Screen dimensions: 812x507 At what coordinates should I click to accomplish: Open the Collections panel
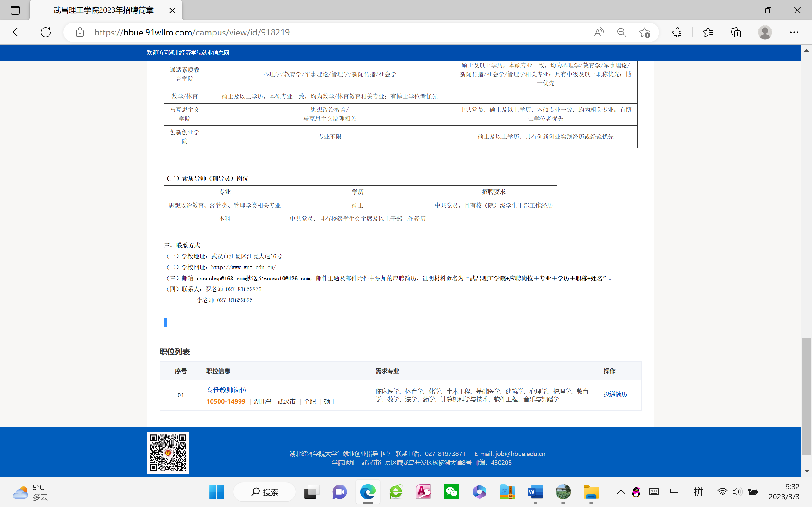point(736,32)
